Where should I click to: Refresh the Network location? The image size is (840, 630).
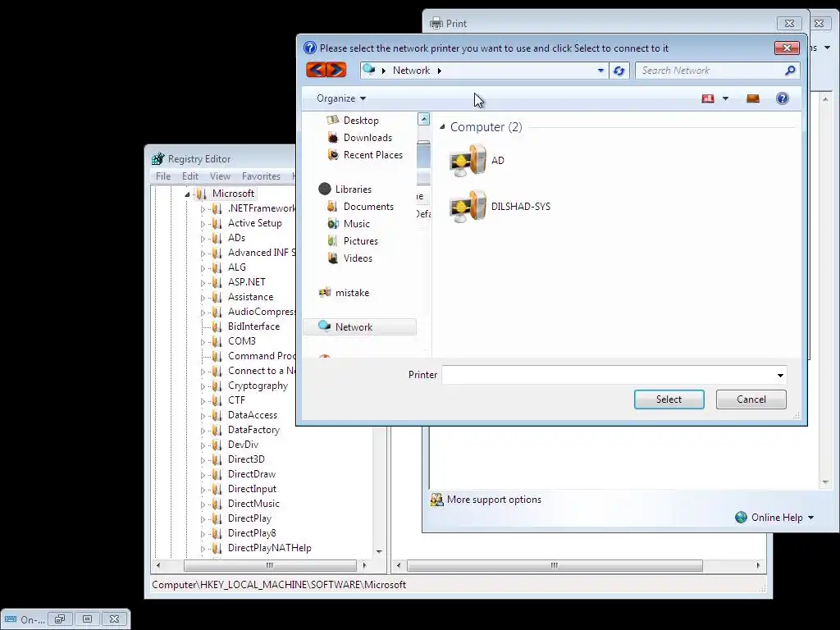[619, 71]
